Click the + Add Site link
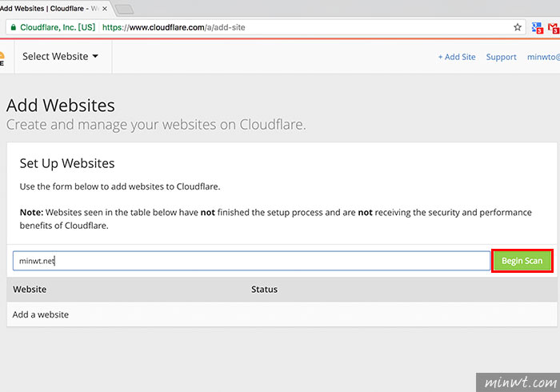The image size is (560, 392). [457, 57]
